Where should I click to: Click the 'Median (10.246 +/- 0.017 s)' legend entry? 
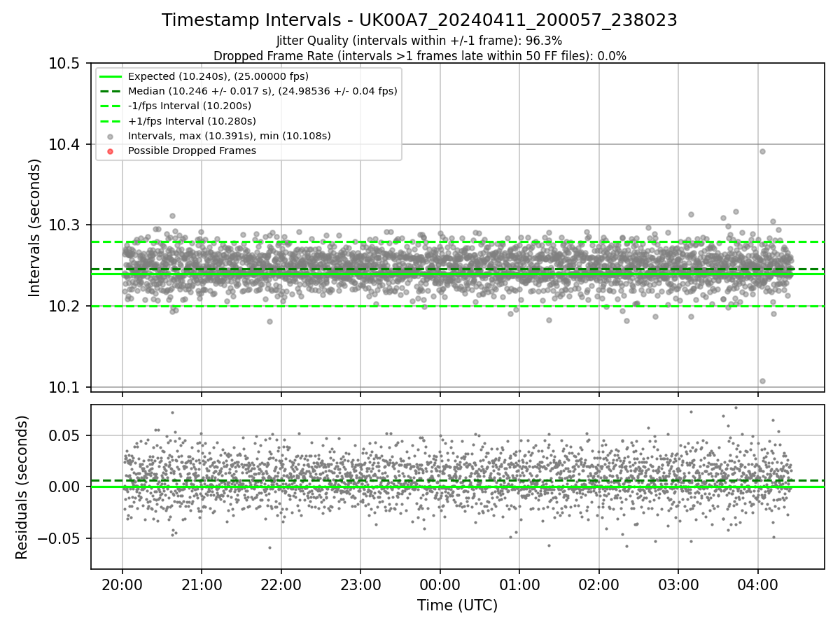pyautogui.click(x=262, y=91)
